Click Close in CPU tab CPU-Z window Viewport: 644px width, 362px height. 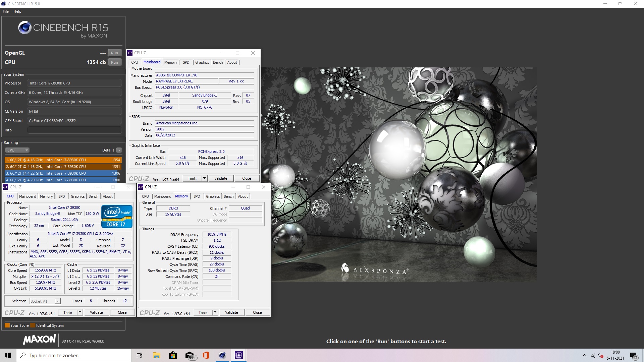(x=122, y=312)
